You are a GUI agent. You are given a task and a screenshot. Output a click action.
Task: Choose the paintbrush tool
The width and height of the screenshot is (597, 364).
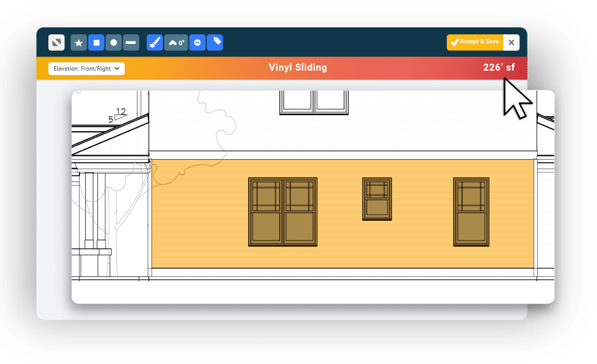point(155,43)
